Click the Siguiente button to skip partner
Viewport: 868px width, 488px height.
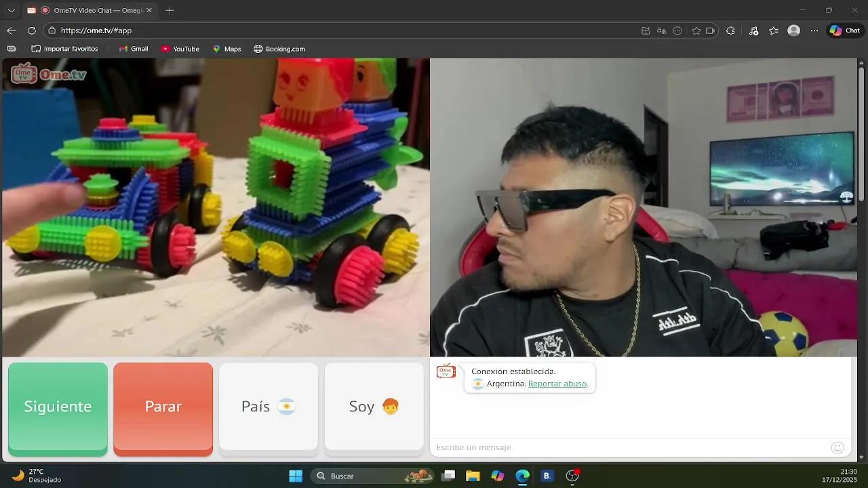point(58,407)
